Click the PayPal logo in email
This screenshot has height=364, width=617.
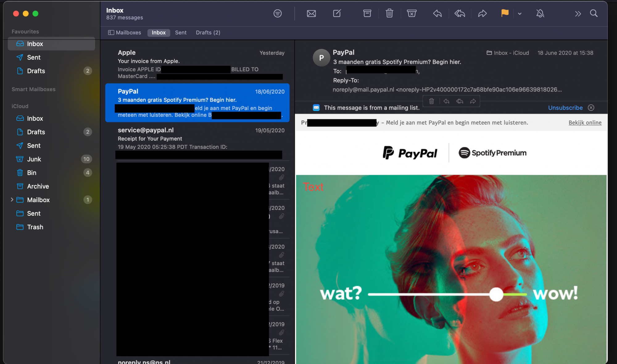point(410,153)
